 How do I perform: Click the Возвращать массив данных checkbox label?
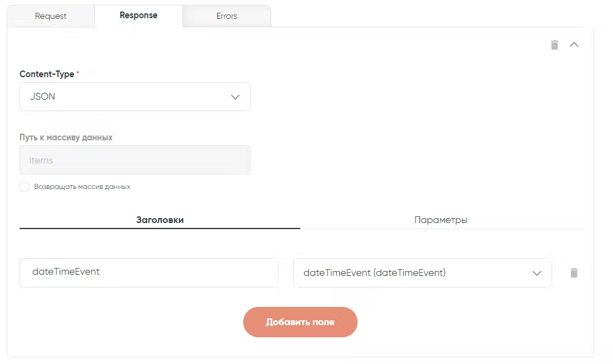[82, 187]
